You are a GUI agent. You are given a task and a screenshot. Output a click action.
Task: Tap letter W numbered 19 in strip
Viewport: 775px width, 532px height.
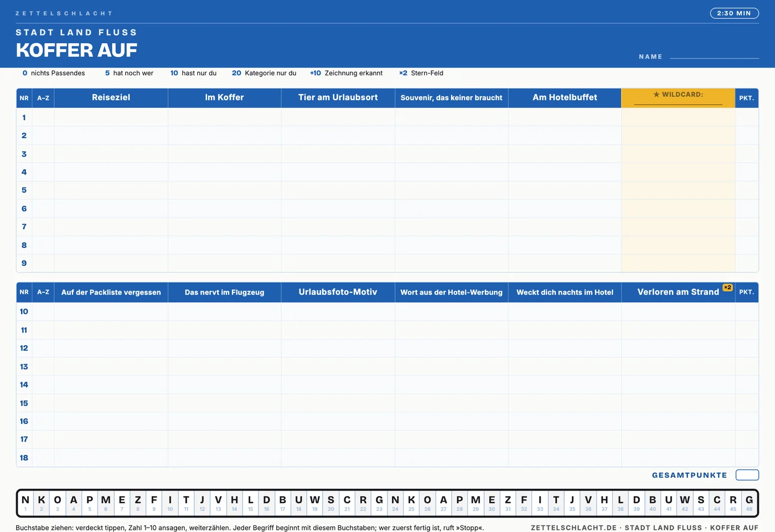tap(315, 503)
